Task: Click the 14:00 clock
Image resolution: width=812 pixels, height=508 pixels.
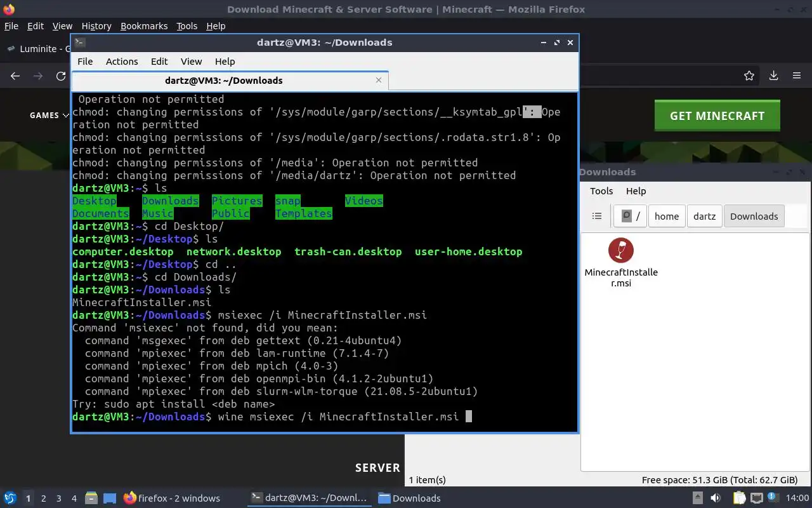Action: pos(797,498)
